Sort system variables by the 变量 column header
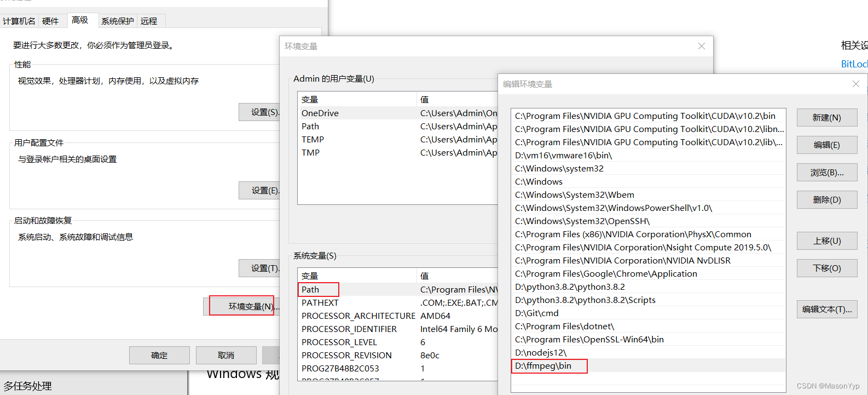 click(357, 276)
